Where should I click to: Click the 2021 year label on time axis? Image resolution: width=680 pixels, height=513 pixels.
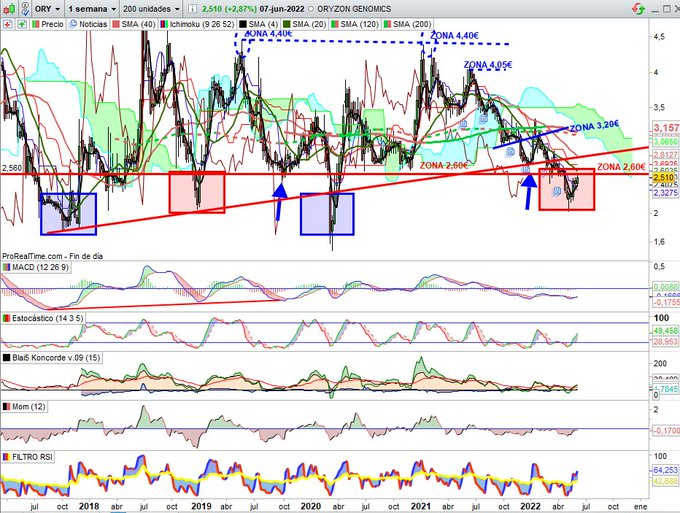(421, 506)
